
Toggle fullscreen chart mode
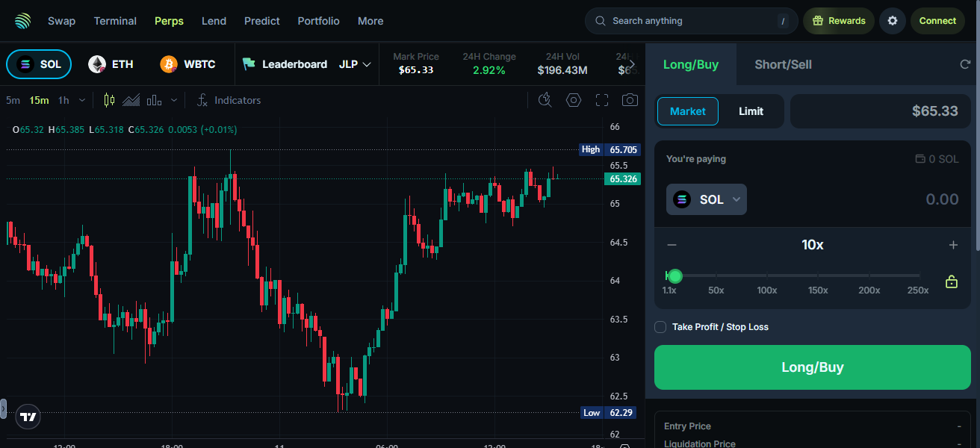(602, 100)
